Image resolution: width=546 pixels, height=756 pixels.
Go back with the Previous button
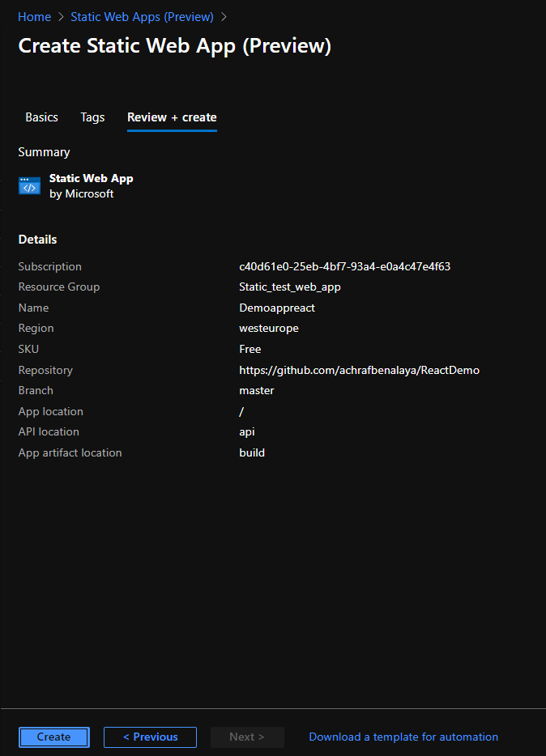tap(150, 737)
